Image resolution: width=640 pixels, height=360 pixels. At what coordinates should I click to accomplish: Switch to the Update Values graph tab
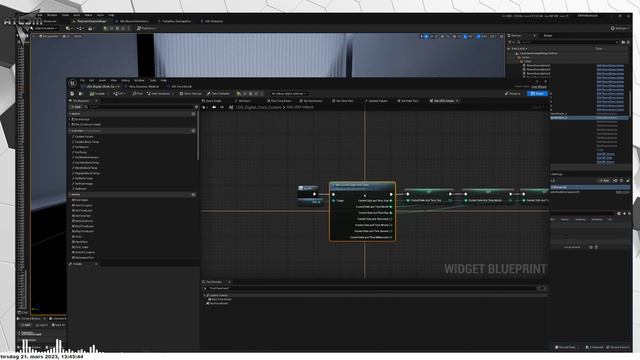[x=376, y=101]
